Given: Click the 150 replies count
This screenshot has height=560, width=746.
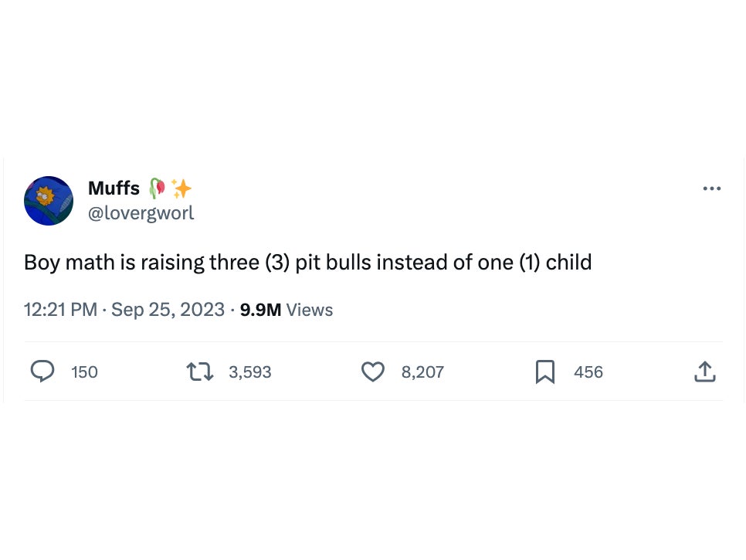Looking at the screenshot, I should coord(84,372).
